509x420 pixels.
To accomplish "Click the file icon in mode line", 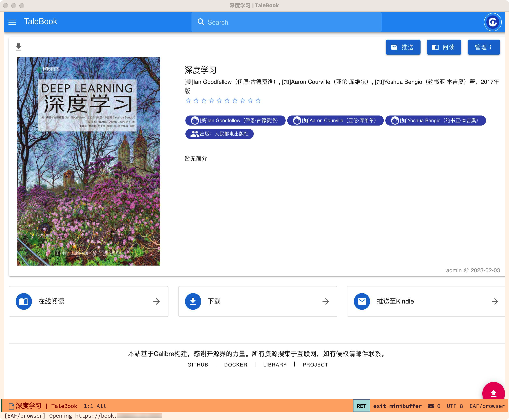I will pyautogui.click(x=11, y=406).
